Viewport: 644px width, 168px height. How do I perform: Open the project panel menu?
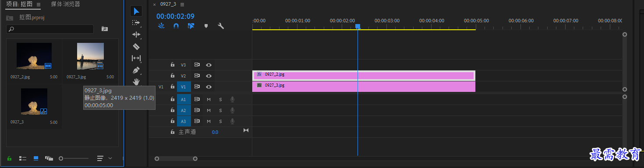coord(39,4)
